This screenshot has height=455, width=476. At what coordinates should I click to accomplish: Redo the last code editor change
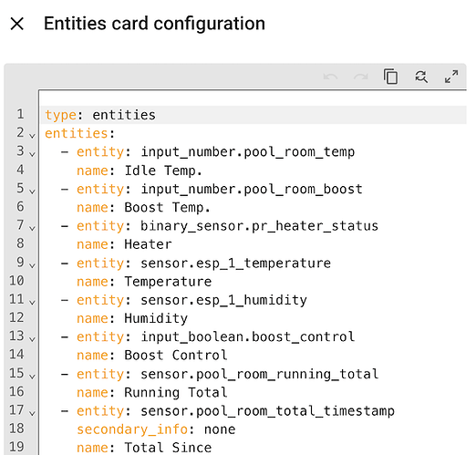361,77
